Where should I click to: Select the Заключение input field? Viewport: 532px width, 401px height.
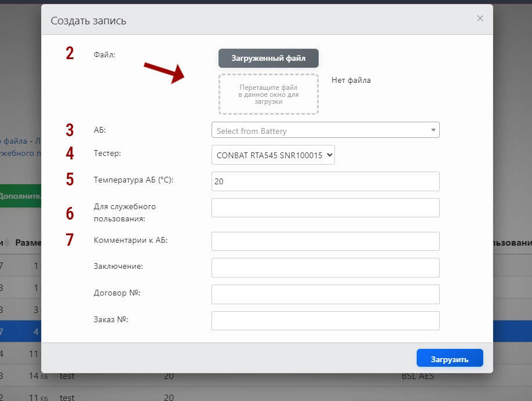pyautogui.click(x=325, y=268)
